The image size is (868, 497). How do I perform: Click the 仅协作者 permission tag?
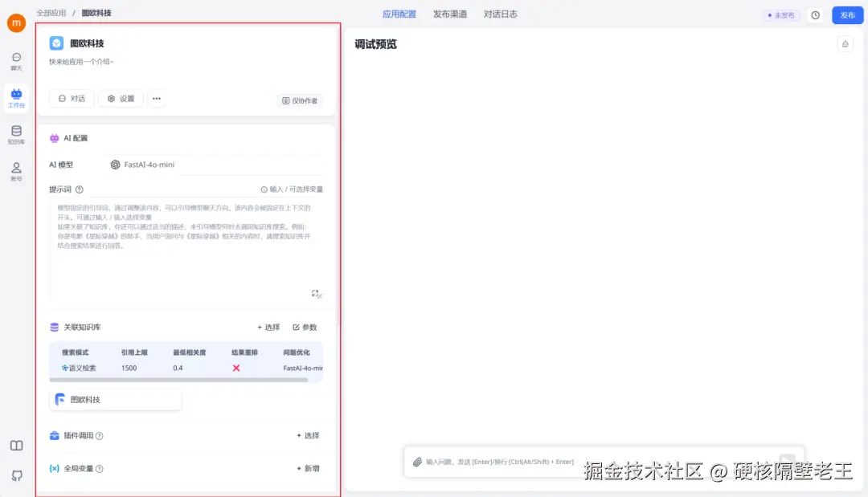click(x=300, y=100)
